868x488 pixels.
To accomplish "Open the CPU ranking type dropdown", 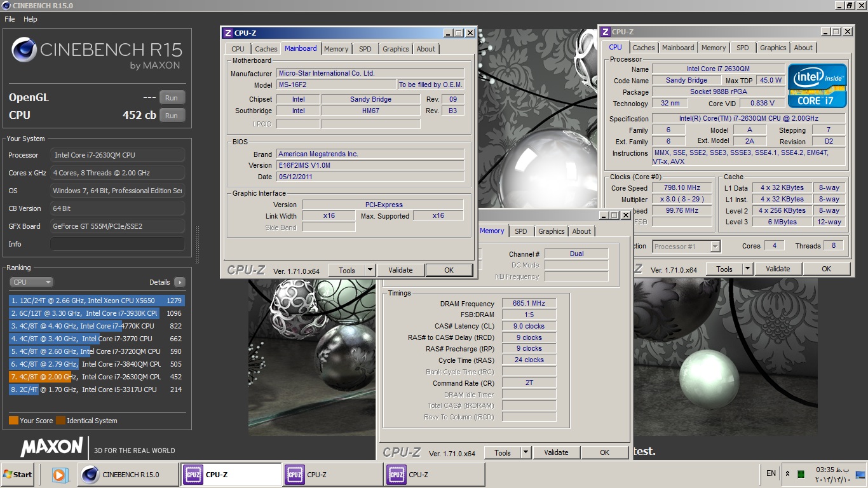I will [31, 282].
